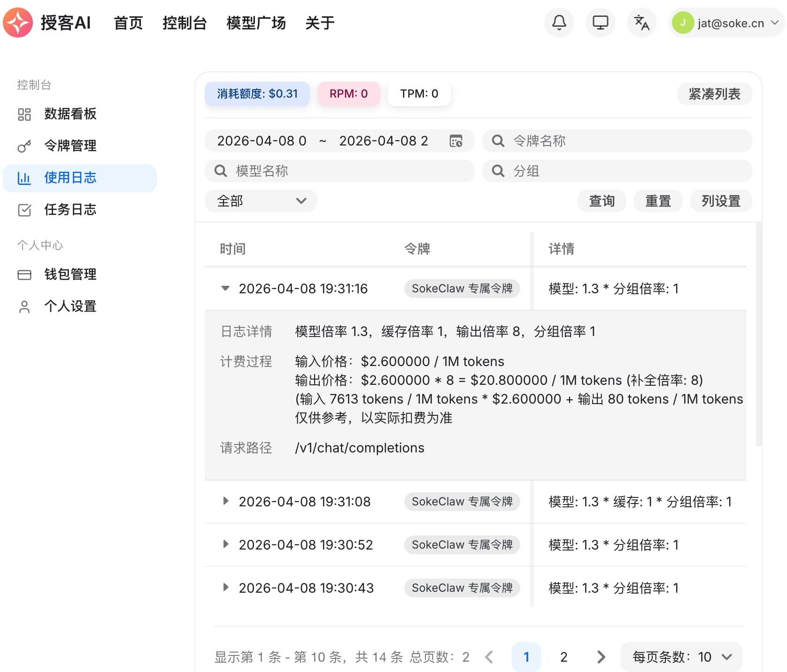Switch to 控制台 navigation item
787x672 pixels.
(x=185, y=23)
